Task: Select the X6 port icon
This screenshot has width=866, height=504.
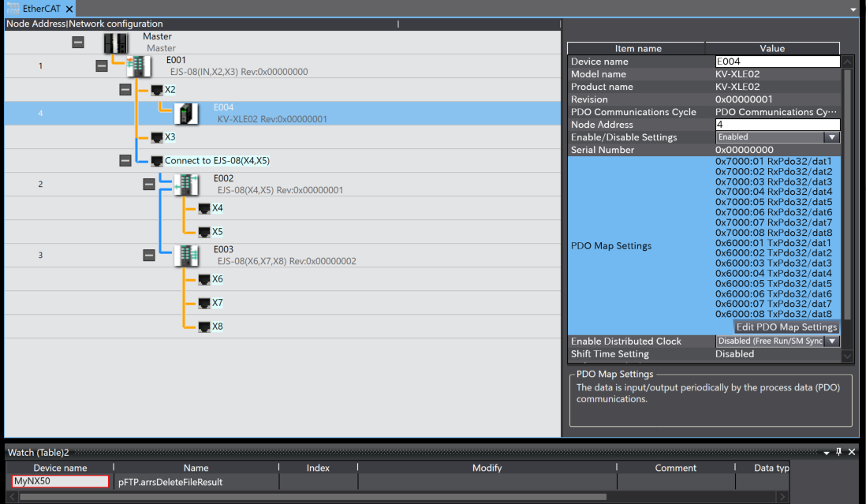Action: (203, 279)
